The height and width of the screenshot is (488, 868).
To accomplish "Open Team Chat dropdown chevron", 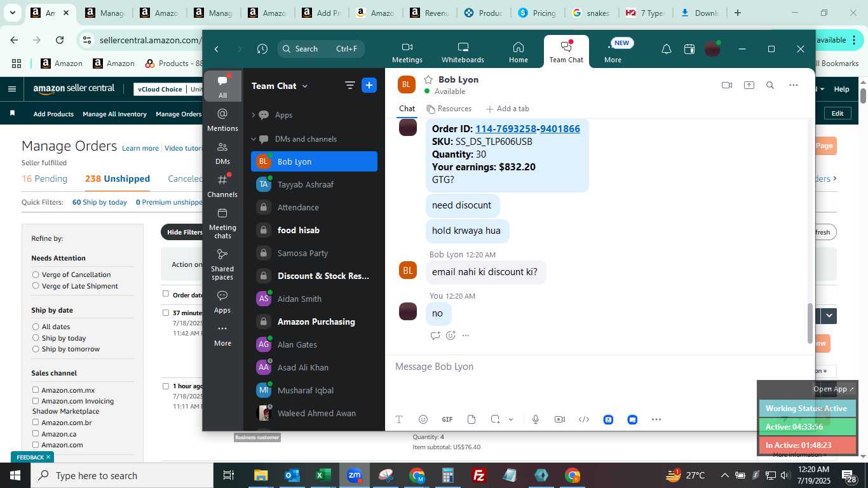I will pyautogui.click(x=305, y=86).
